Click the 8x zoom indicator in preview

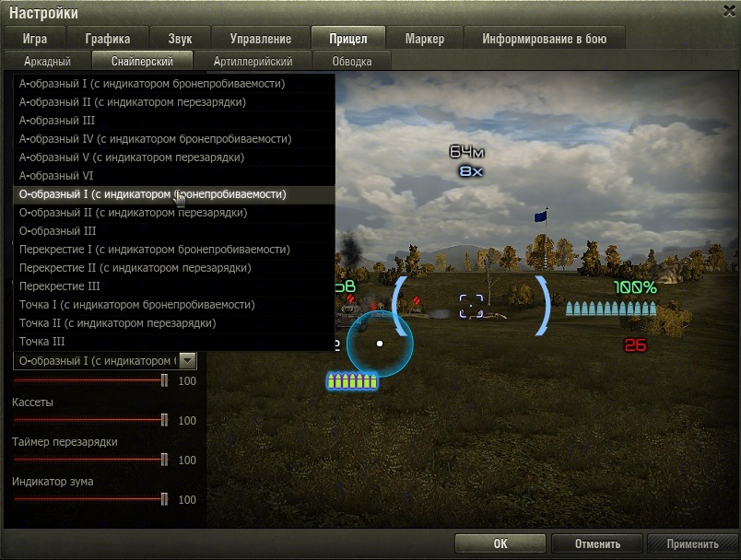(x=471, y=171)
